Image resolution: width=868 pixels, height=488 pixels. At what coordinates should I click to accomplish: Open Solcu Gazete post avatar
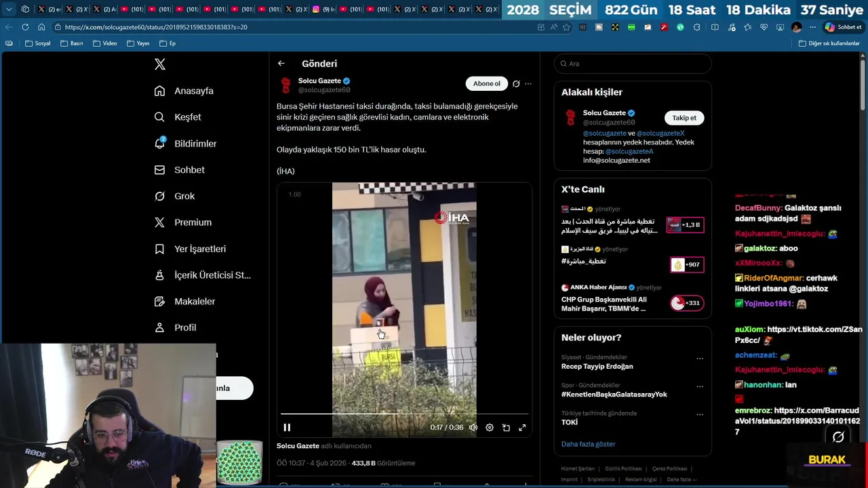coord(285,85)
